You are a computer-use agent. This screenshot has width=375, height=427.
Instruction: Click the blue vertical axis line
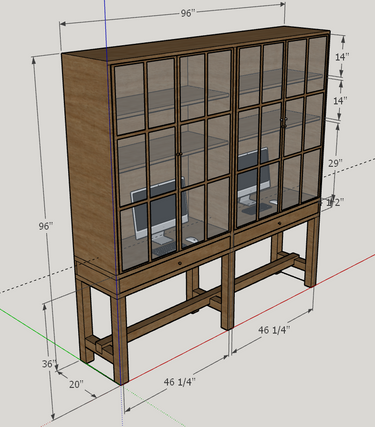point(105,30)
